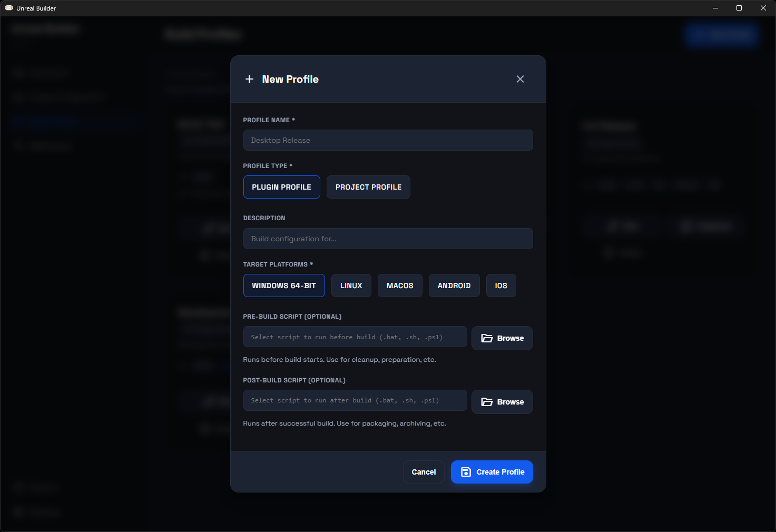Maximize the Unreal Builder window
This screenshot has width=776, height=532.
coord(739,8)
